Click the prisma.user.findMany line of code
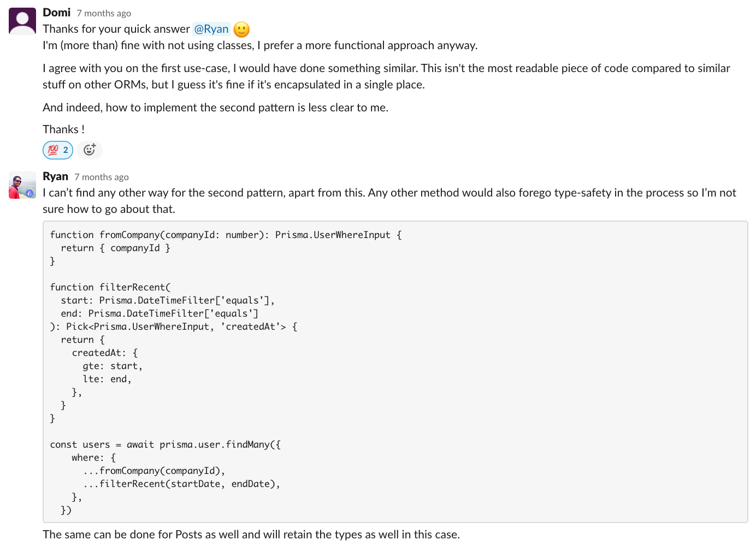This screenshot has width=756, height=546. 166,444
